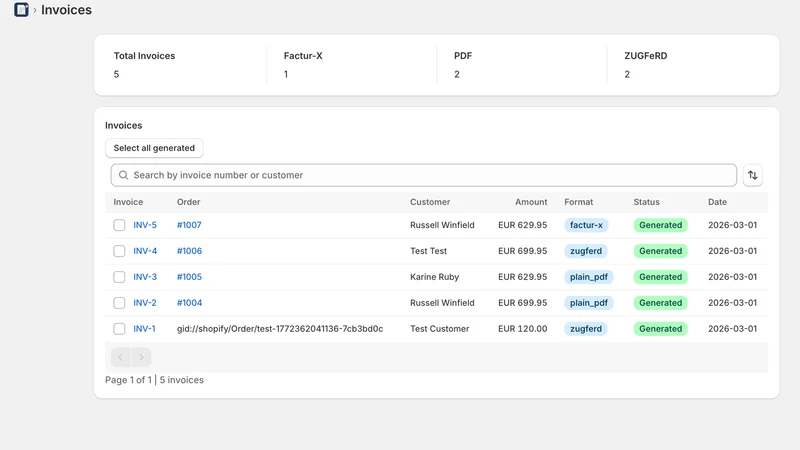This screenshot has width=800, height=450.
Task: Click the section heading Invoices in card
Action: (123, 126)
